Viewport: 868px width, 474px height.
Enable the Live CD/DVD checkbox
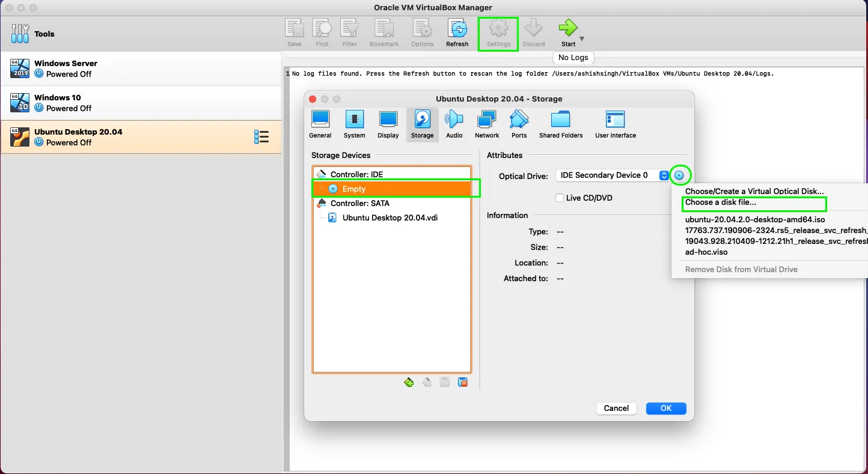[560, 198]
